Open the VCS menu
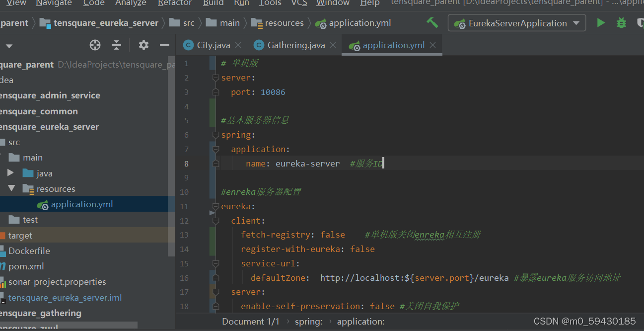The height and width of the screenshot is (331, 644). click(299, 3)
